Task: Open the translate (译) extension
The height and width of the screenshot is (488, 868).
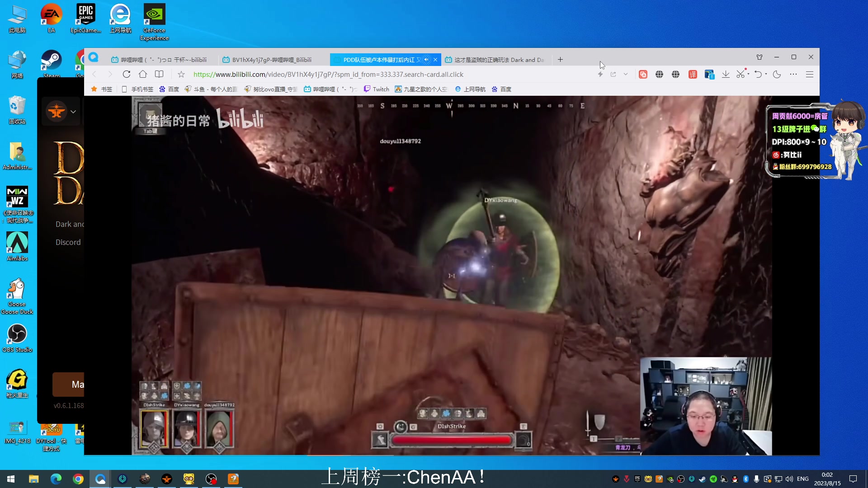Action: point(693,75)
